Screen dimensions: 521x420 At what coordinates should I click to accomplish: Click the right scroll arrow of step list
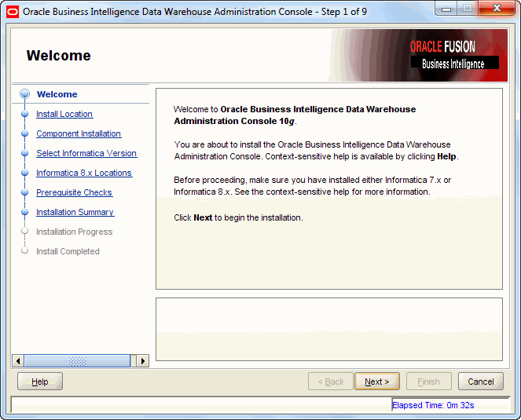(x=143, y=361)
